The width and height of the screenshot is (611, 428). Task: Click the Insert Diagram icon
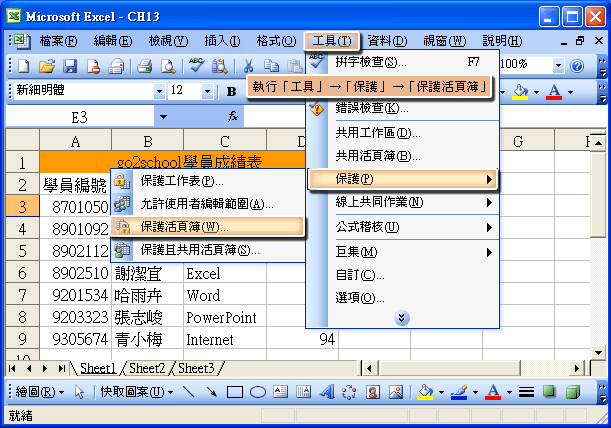tap(349, 392)
